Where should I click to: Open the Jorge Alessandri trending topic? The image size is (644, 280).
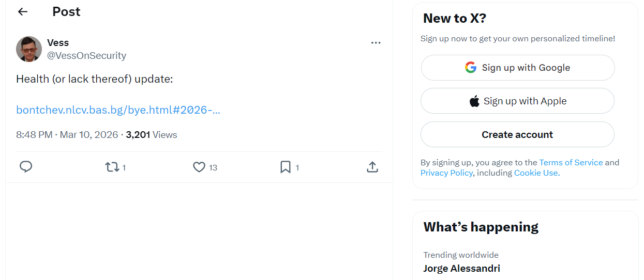click(x=461, y=268)
